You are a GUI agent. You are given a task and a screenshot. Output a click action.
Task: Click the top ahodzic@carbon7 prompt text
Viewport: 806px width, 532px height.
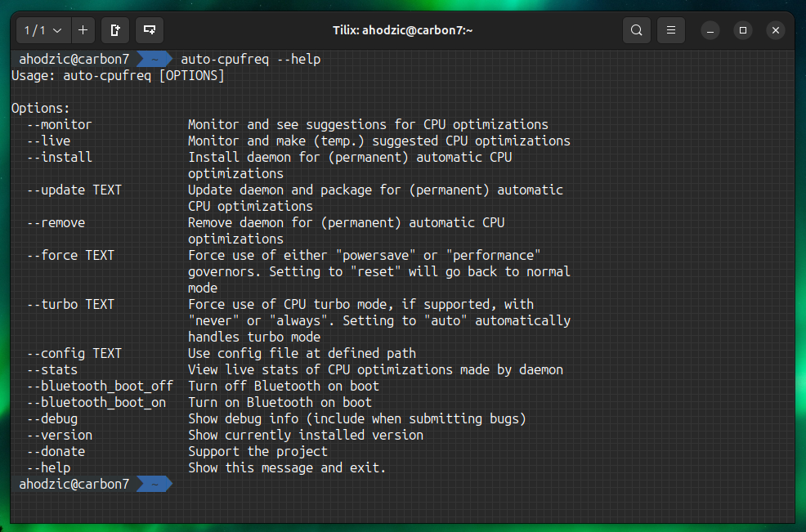[74, 59]
